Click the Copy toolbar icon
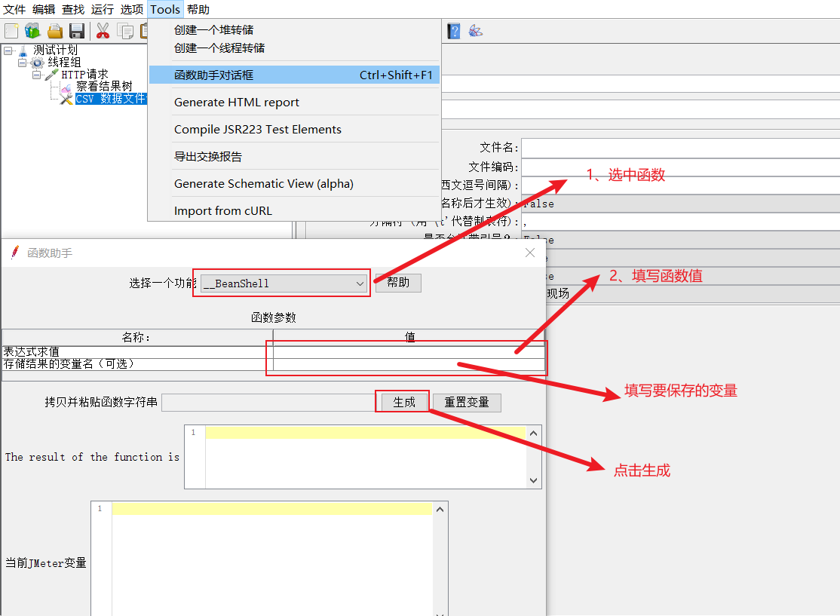This screenshot has width=840, height=616. click(125, 31)
